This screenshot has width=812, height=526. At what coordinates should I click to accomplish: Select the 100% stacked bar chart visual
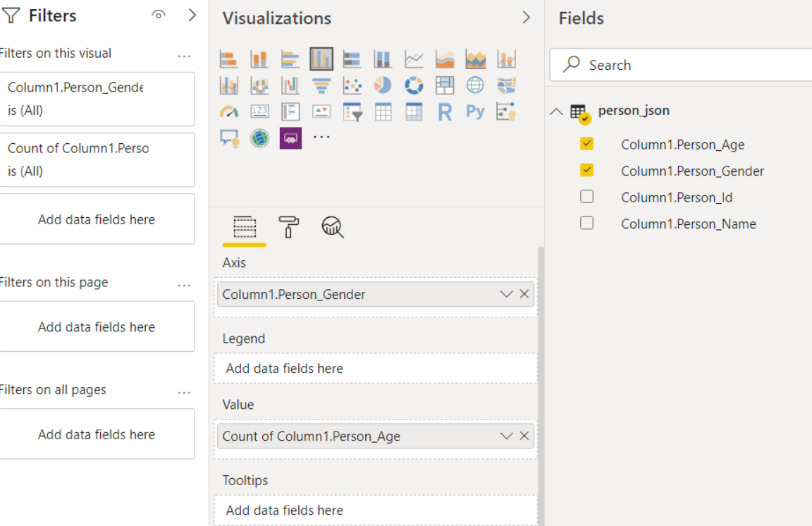point(352,59)
